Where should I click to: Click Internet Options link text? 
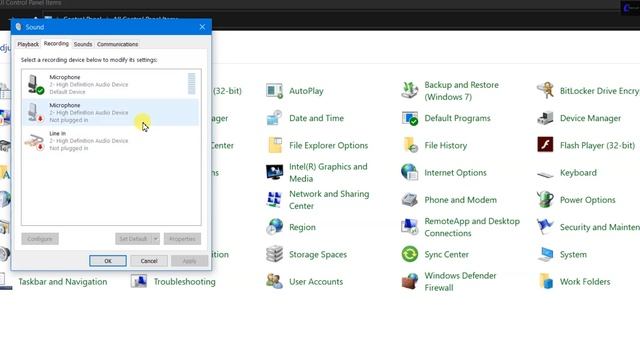(456, 173)
